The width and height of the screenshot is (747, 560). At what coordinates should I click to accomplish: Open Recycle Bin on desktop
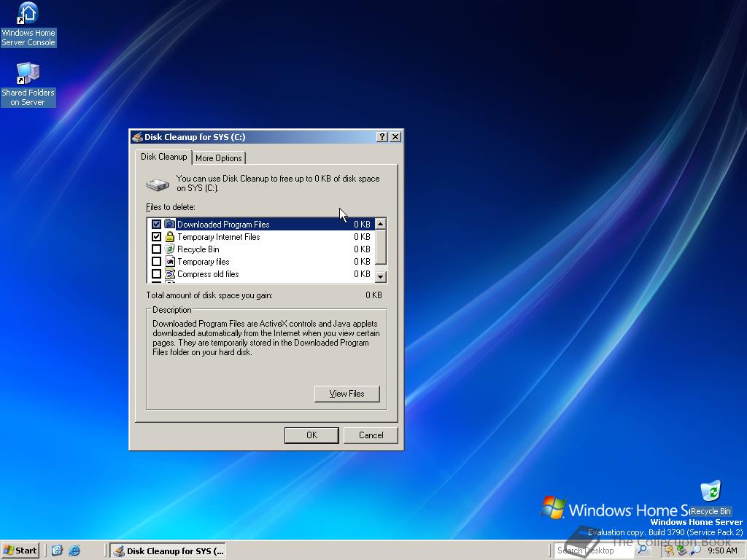pos(711,497)
